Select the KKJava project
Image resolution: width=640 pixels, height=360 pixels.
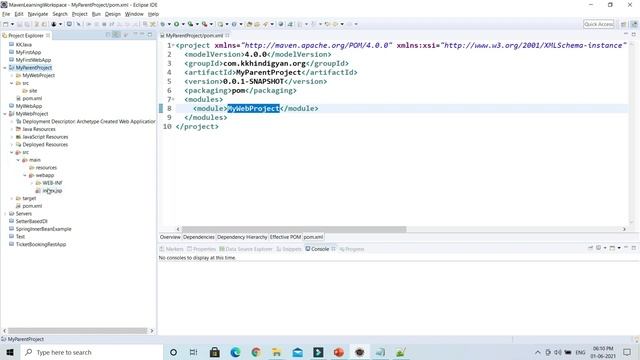(x=23, y=44)
